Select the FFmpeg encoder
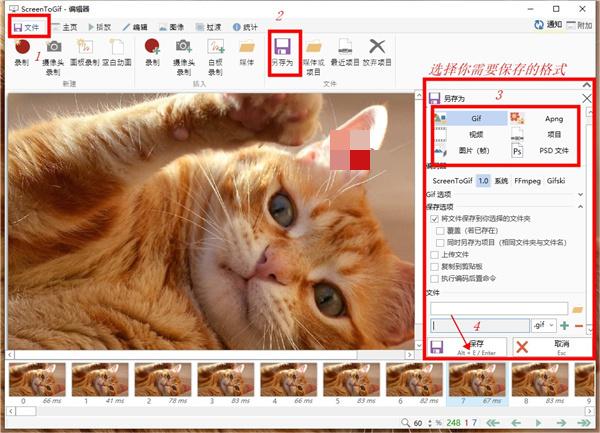Image resolution: width=600 pixels, height=433 pixels. coord(527,181)
